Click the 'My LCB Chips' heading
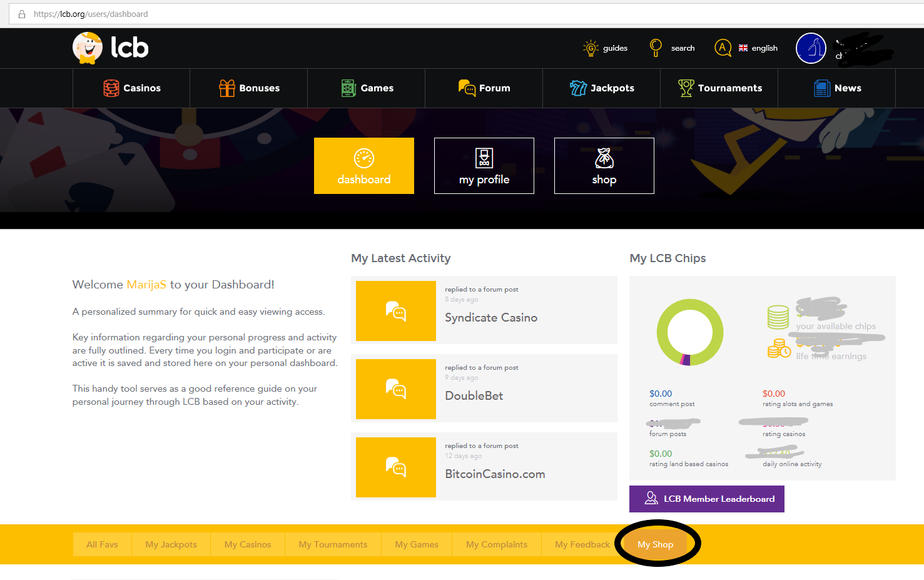This screenshot has width=924, height=580. (x=668, y=258)
